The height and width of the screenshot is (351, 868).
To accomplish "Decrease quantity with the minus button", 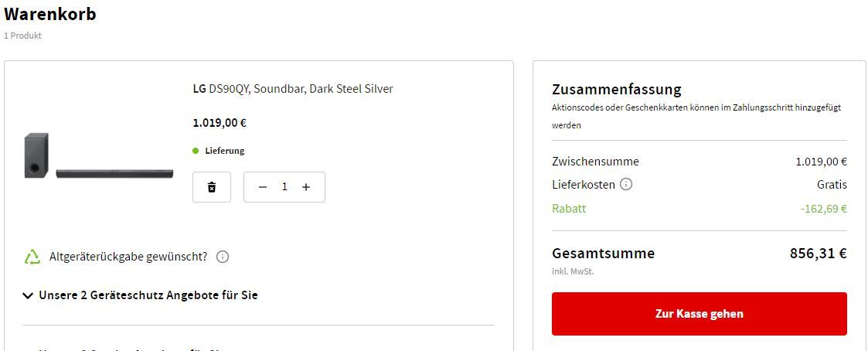I will [263, 187].
